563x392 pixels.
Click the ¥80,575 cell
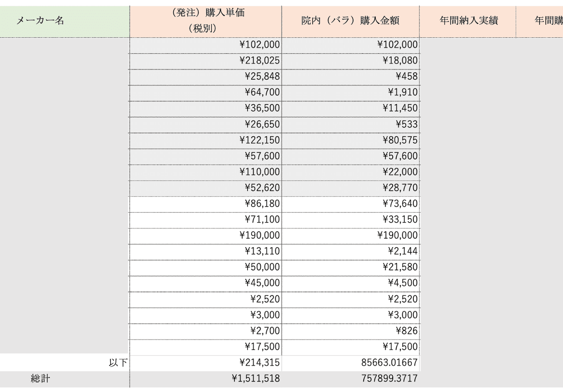351,140
